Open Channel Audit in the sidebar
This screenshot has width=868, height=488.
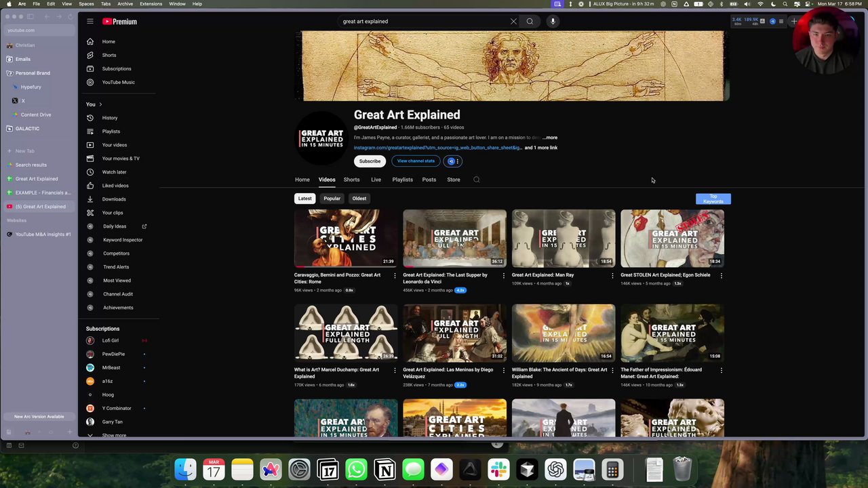point(118,294)
